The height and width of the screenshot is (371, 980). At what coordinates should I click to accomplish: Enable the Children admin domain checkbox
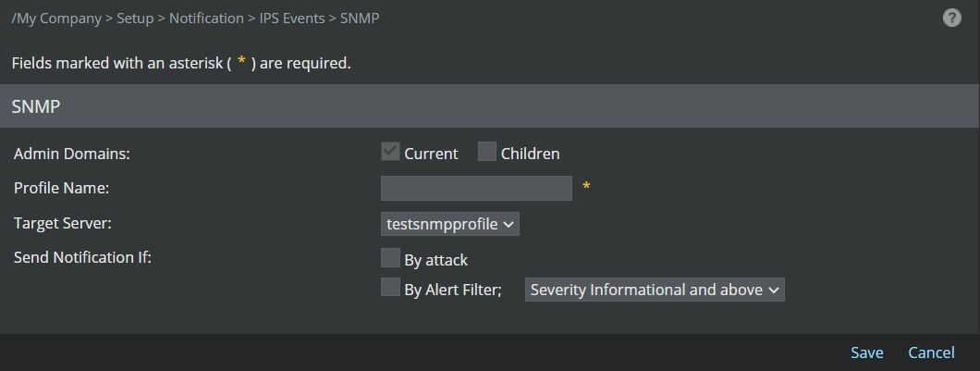[x=487, y=152]
